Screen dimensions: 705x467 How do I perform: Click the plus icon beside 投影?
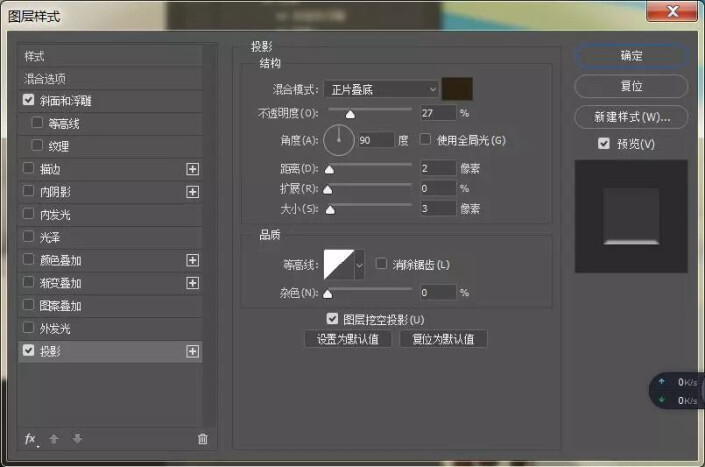pyautogui.click(x=193, y=351)
